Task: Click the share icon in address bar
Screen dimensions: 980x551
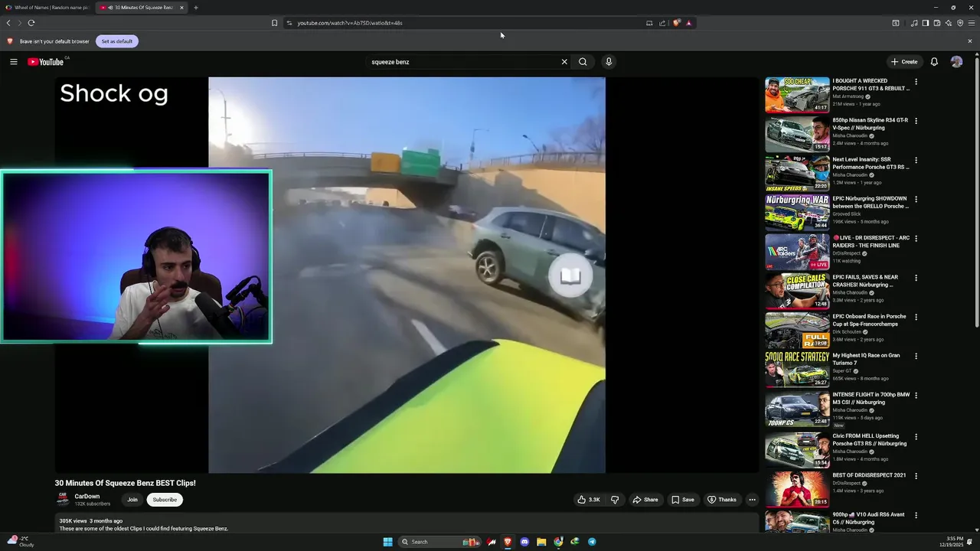Action: tap(662, 23)
